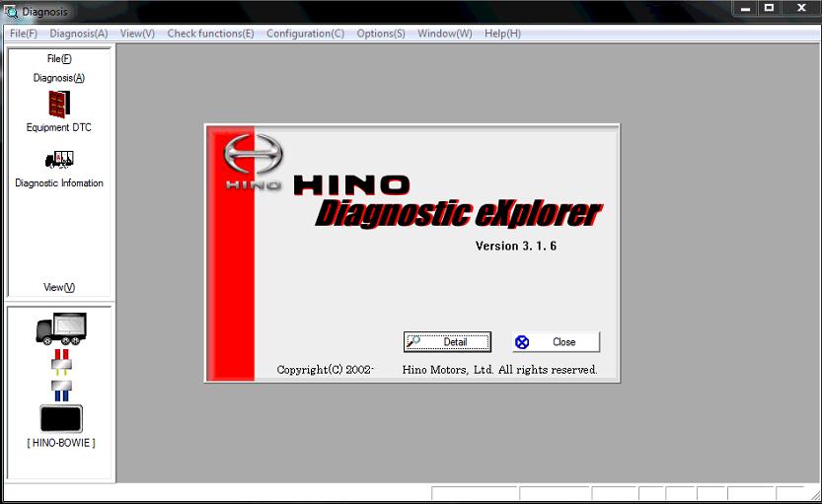Click the Equipment DTC icon
Screen dimensions: 822x504
pos(59,105)
